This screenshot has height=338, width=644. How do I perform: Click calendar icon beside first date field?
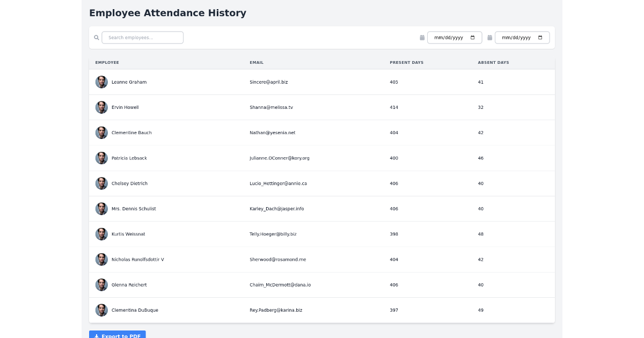pos(422,38)
